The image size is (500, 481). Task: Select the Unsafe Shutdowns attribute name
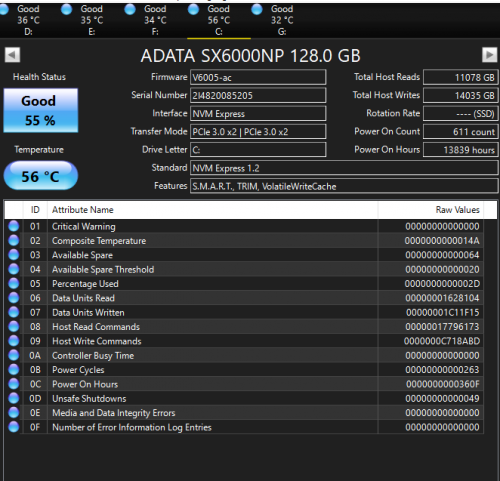[x=89, y=398]
